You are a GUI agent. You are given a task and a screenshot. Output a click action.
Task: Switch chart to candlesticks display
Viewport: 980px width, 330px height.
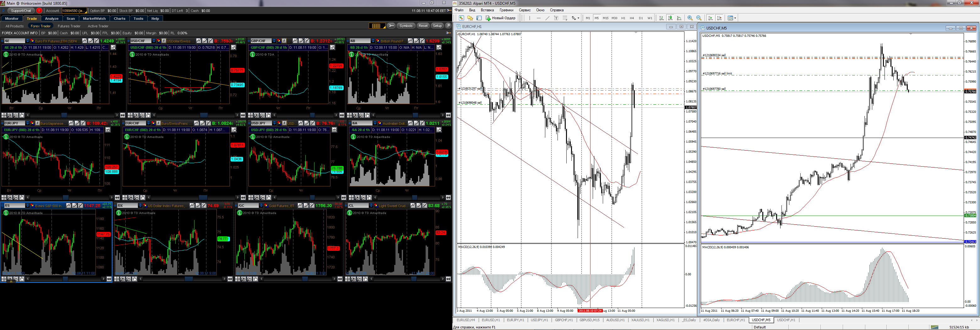tap(670, 18)
